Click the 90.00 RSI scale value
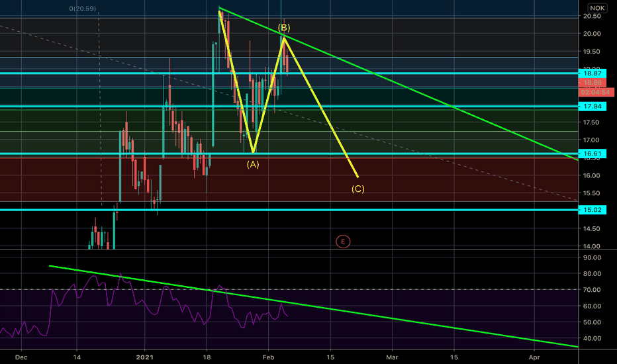 point(592,257)
